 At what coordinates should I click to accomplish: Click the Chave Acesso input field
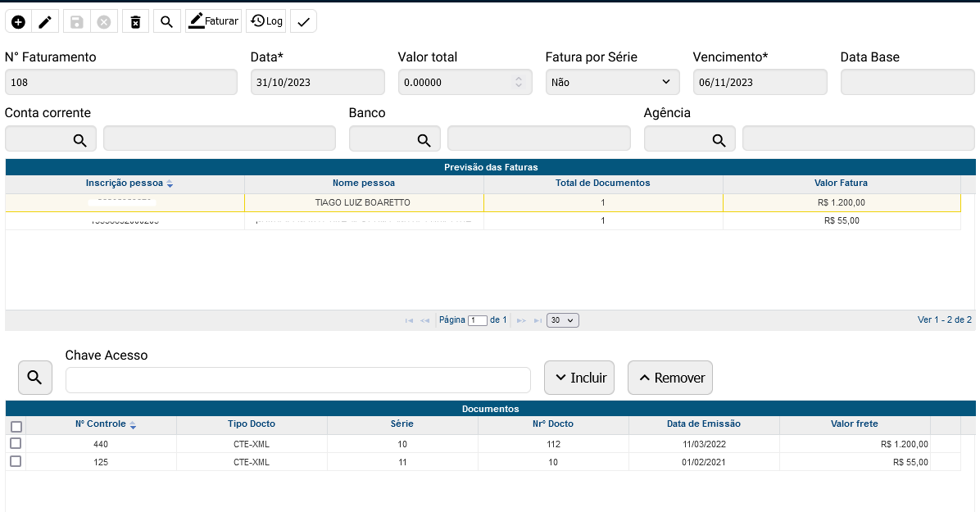click(x=298, y=380)
